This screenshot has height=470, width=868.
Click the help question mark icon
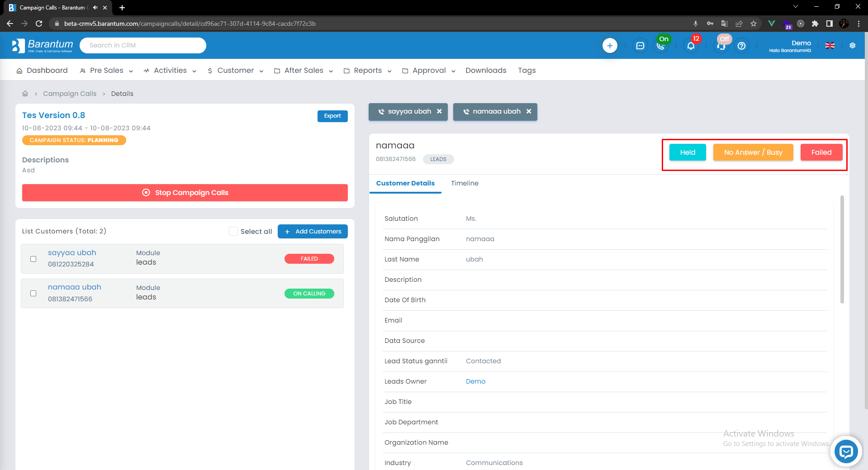741,46
